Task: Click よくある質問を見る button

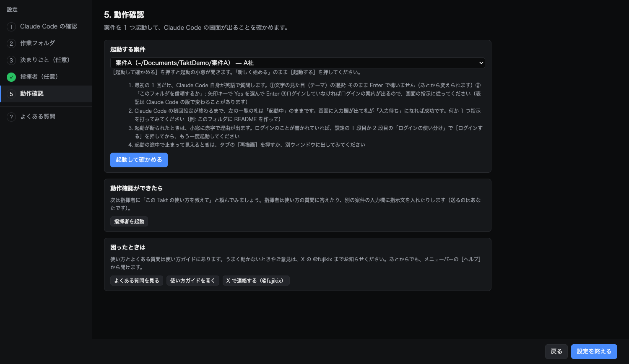Action: click(137, 281)
